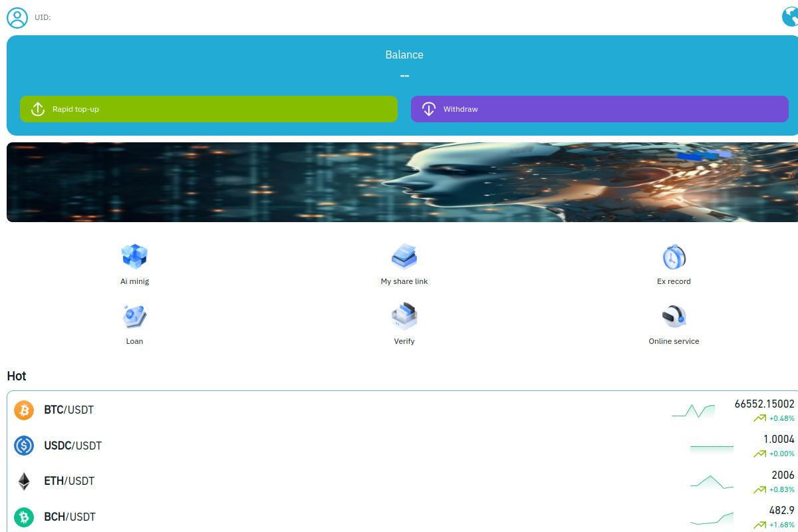Select the USDC/USDT pair label
The height and width of the screenshot is (532, 798).
click(x=73, y=446)
